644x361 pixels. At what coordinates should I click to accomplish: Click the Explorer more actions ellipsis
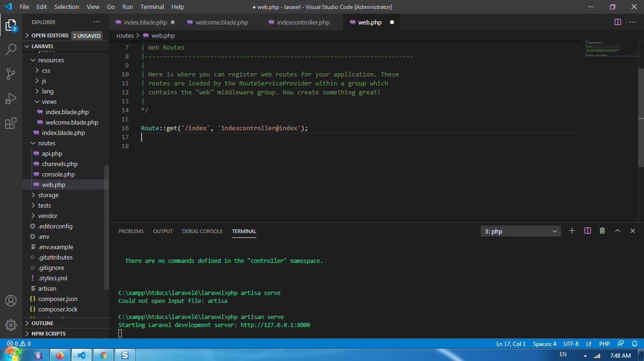(97, 22)
